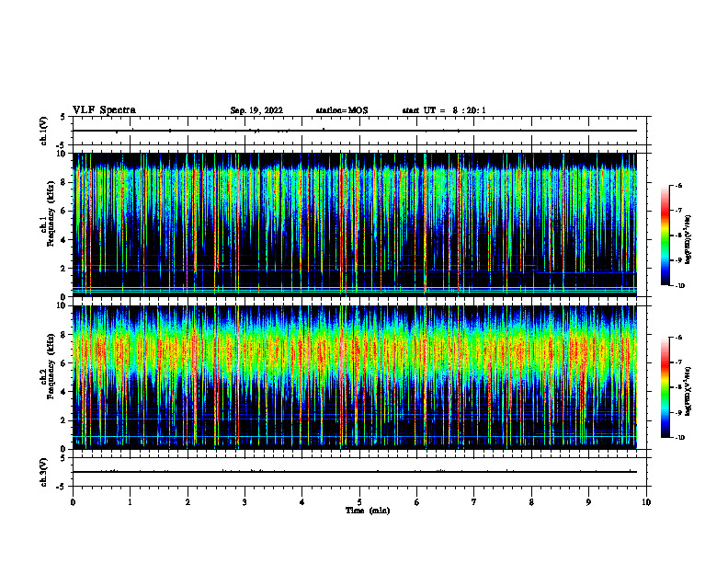Click the "ch.1(V)" axis label

pos(43,131)
